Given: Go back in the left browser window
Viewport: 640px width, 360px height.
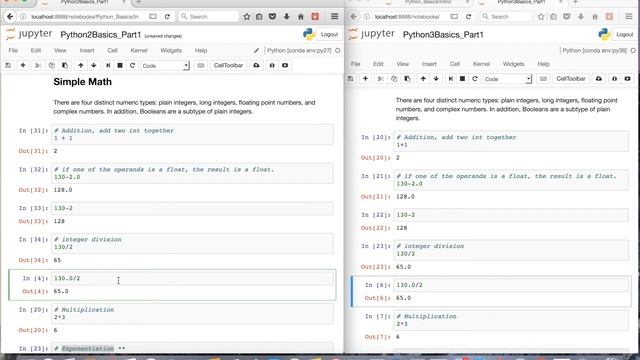Looking at the screenshot, I should (10, 17).
